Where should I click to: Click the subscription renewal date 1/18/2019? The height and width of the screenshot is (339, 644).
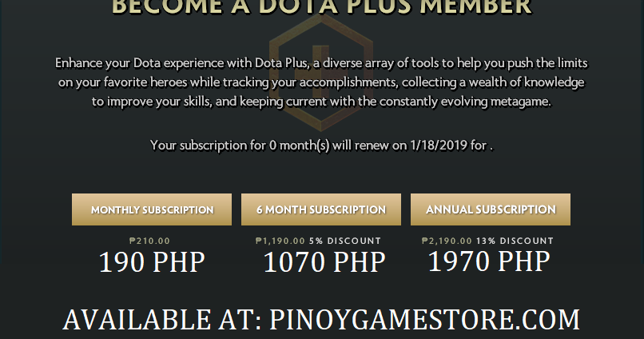pyautogui.click(x=439, y=146)
